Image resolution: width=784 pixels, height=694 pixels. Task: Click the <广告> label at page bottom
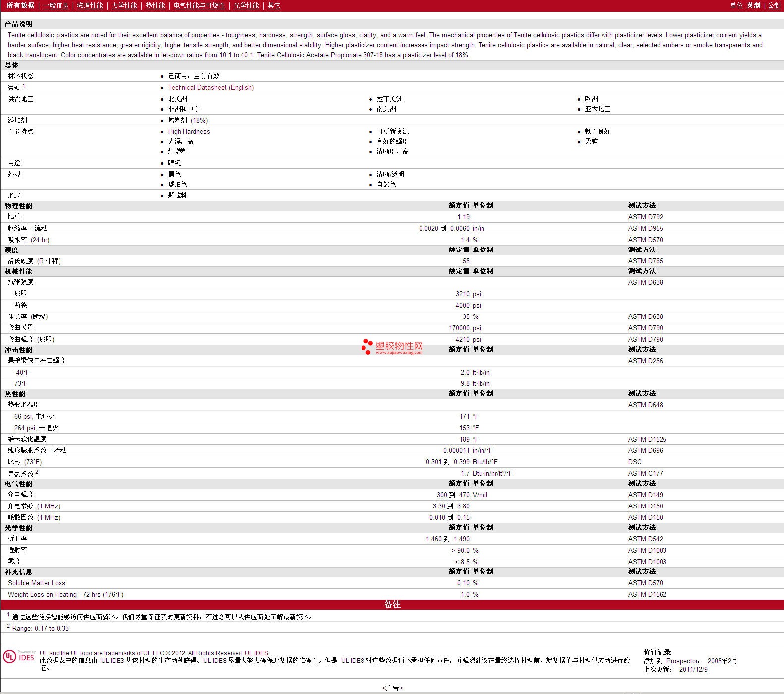pos(392,688)
